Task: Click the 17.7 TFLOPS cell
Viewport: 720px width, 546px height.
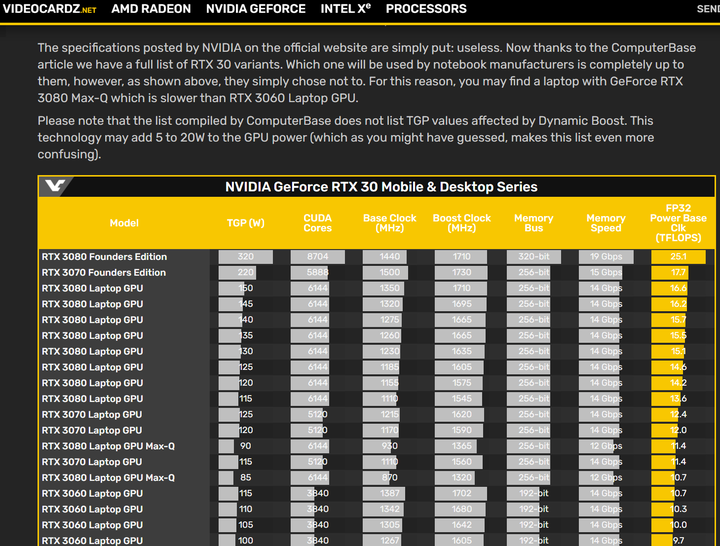Action: tap(678, 272)
